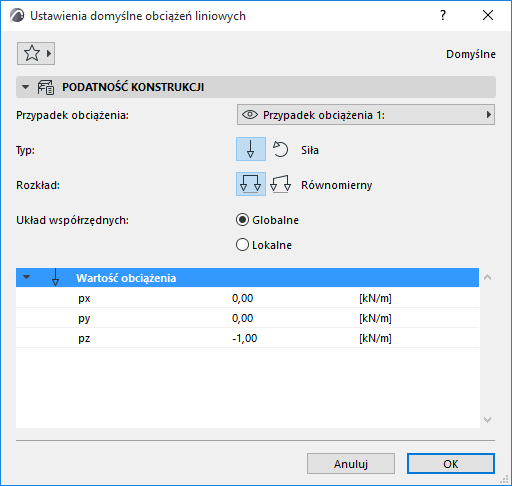Open the Przypadek obciążenia 1 dropdown
The image size is (512, 486).
click(366, 115)
